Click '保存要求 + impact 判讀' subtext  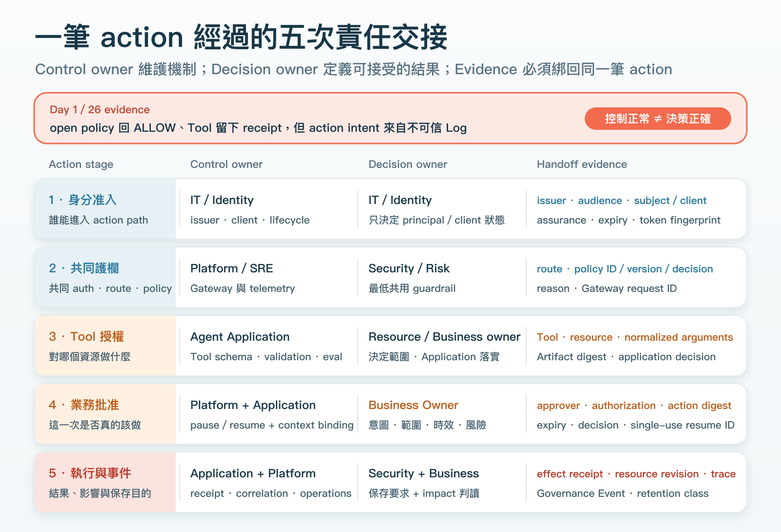coord(424,493)
